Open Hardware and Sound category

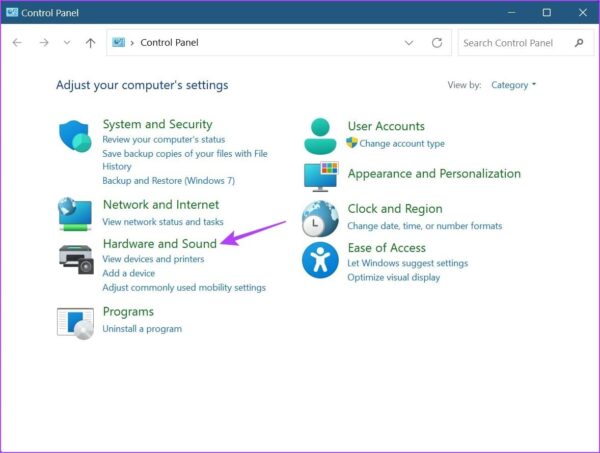(159, 243)
